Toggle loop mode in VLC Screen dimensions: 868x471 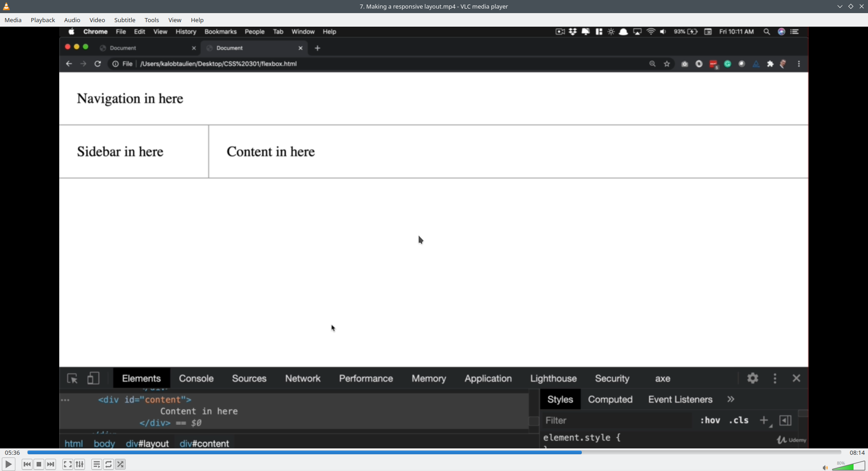pos(108,464)
